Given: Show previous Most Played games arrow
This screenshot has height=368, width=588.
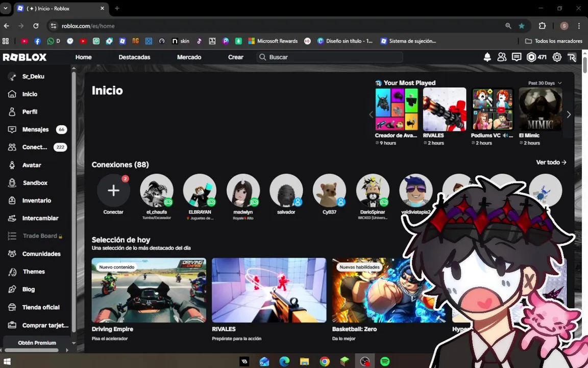Looking at the screenshot, I should tap(371, 114).
